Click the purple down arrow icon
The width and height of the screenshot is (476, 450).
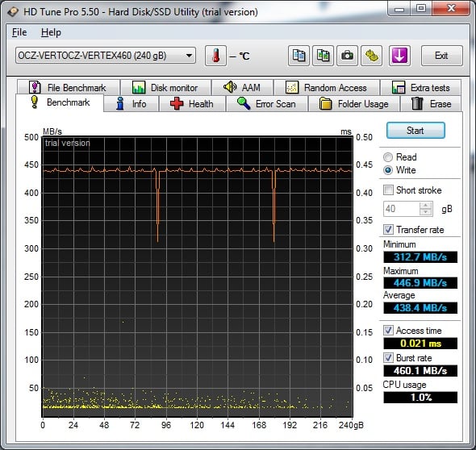click(x=399, y=56)
